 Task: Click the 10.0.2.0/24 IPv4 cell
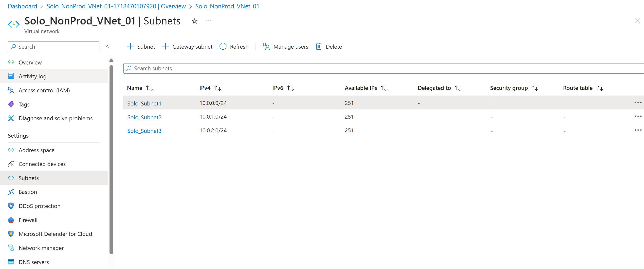pyautogui.click(x=213, y=130)
